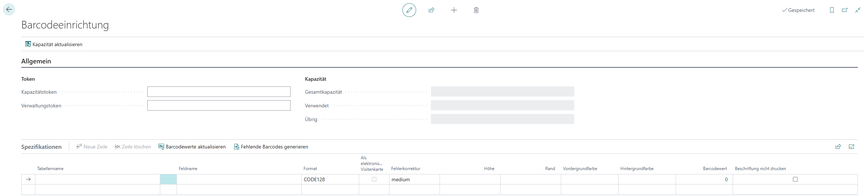Image resolution: width=868 pixels, height=196 pixels.
Task: Open the Vordergrundfarbe column header menu
Action: (x=580, y=169)
